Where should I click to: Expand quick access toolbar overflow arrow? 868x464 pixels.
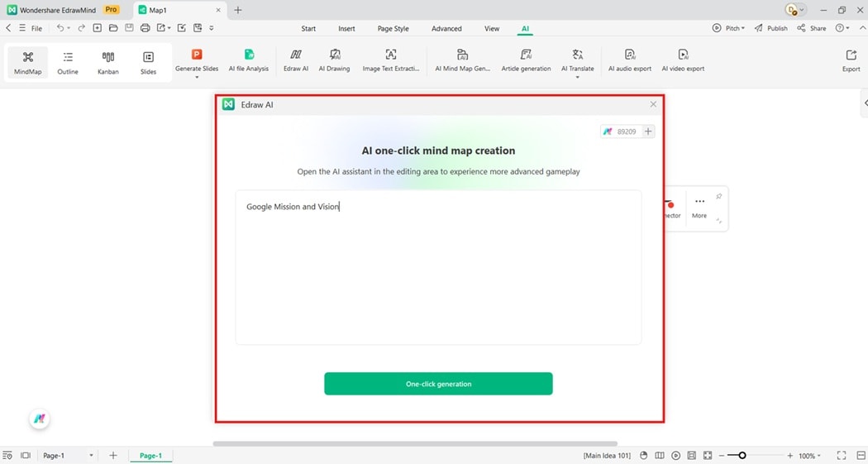click(212, 27)
